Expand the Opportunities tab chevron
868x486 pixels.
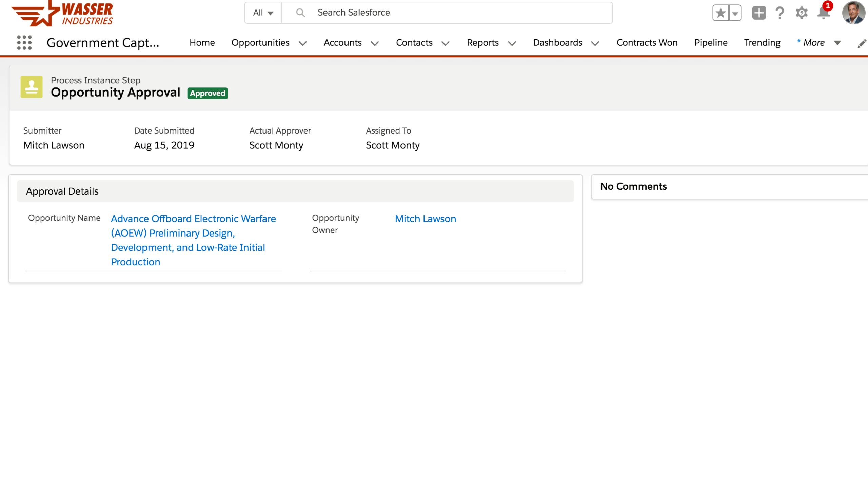303,43
